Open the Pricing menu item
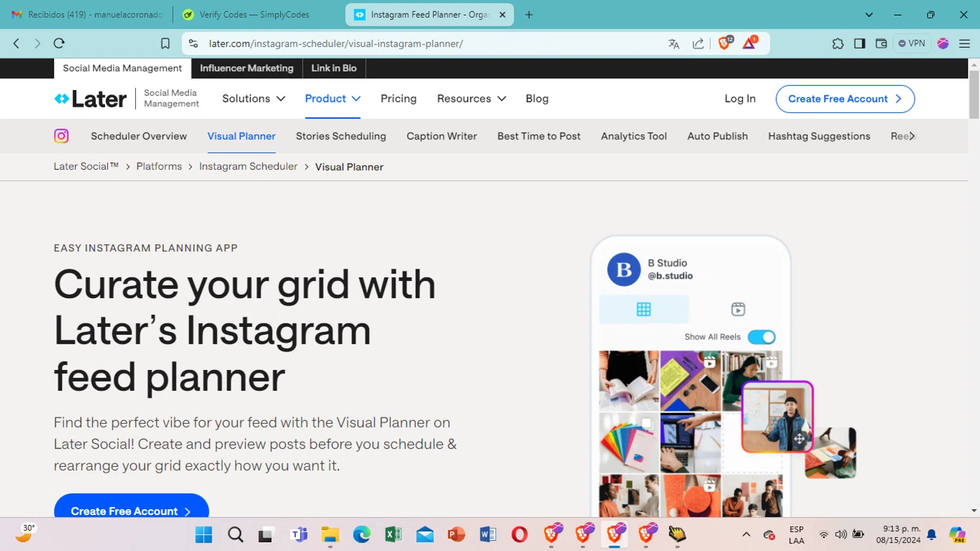This screenshot has height=551, width=980. click(x=399, y=99)
